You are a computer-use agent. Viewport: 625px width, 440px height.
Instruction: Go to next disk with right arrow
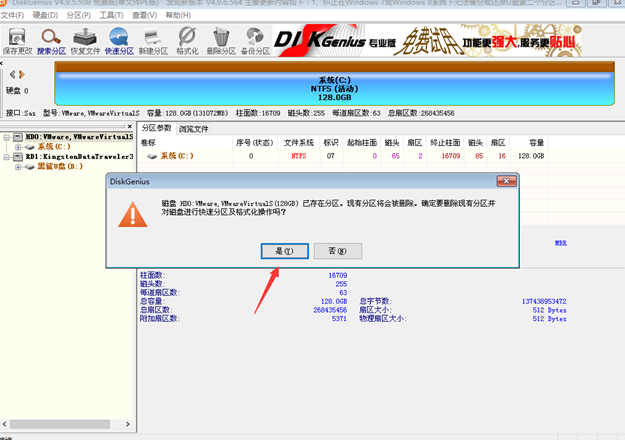[22, 75]
